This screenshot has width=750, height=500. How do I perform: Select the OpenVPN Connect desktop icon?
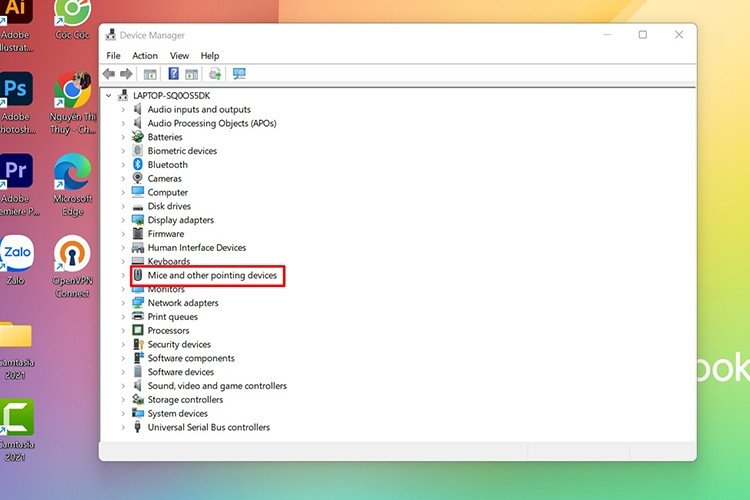pos(72,253)
